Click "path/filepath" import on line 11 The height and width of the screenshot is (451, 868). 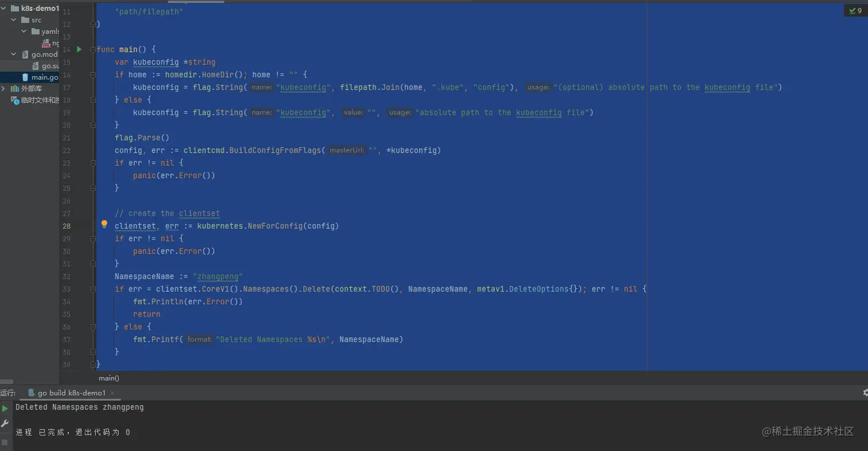pos(149,11)
